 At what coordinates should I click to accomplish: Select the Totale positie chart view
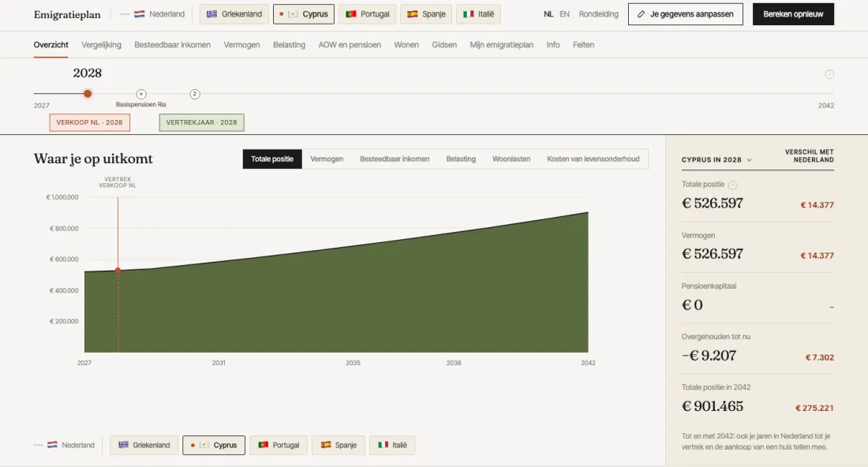[272, 159]
